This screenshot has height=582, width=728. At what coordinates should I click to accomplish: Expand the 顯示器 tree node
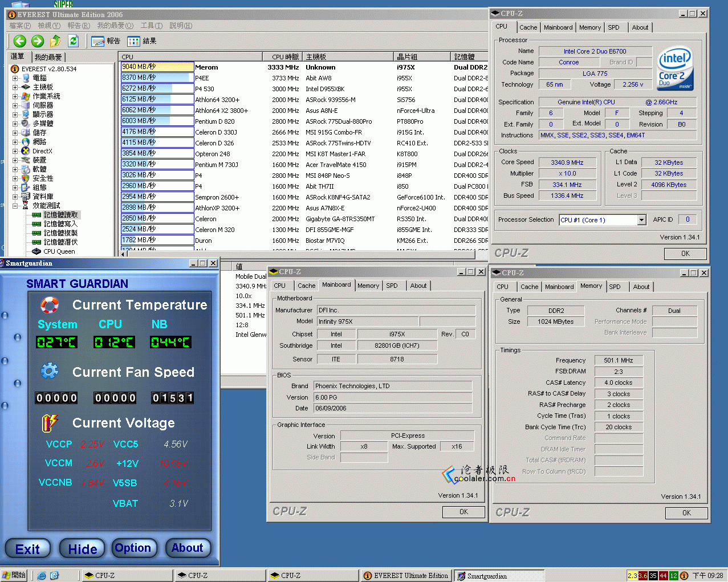click(15, 115)
